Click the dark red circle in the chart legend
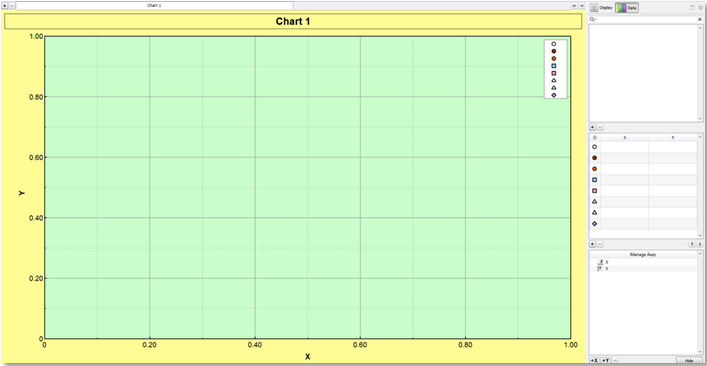 (x=554, y=51)
